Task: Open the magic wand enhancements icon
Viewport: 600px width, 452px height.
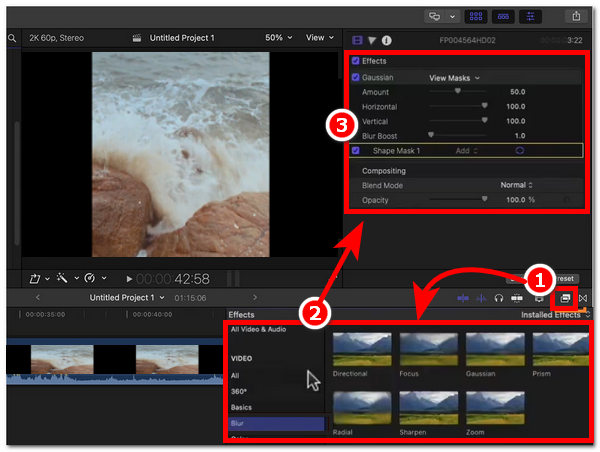Action: (x=62, y=278)
